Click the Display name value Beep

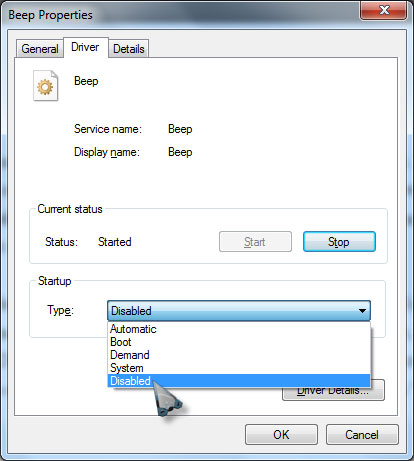coord(180,152)
